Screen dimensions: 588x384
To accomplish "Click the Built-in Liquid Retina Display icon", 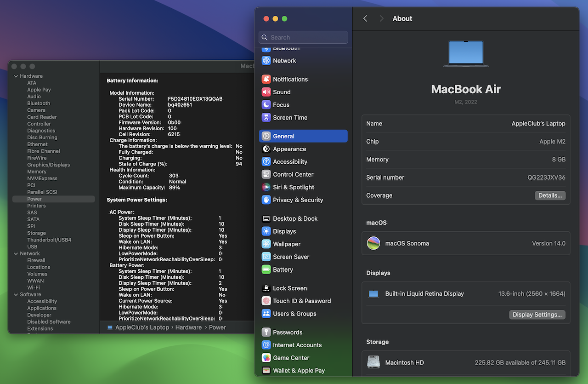I will (x=373, y=294).
